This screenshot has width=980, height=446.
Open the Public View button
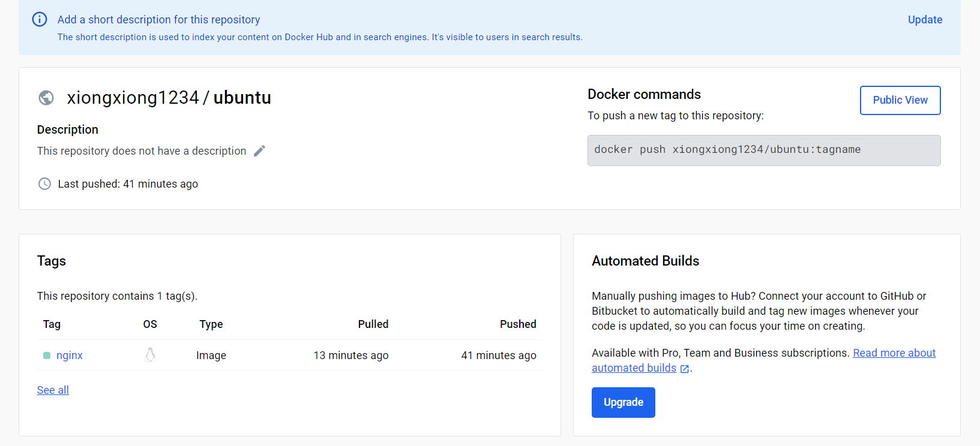pos(900,100)
